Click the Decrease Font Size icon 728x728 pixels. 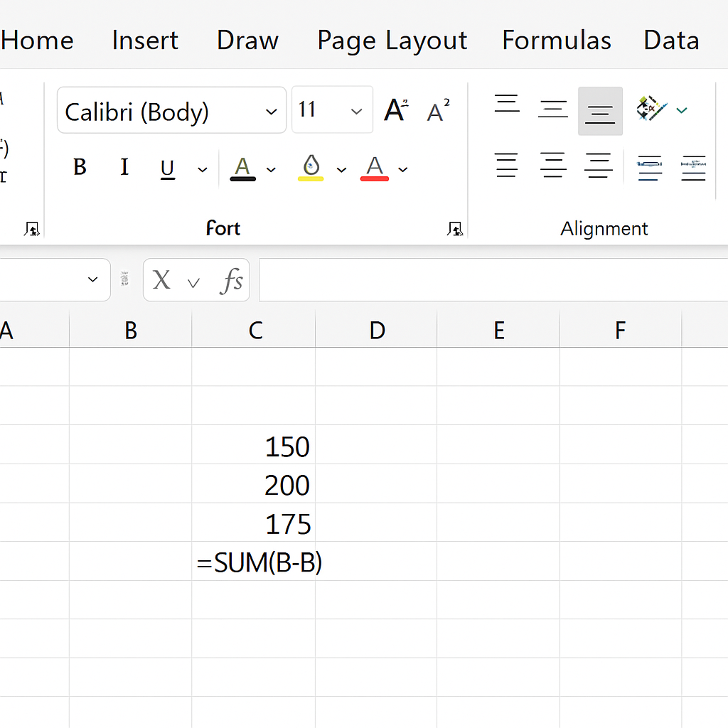439,111
